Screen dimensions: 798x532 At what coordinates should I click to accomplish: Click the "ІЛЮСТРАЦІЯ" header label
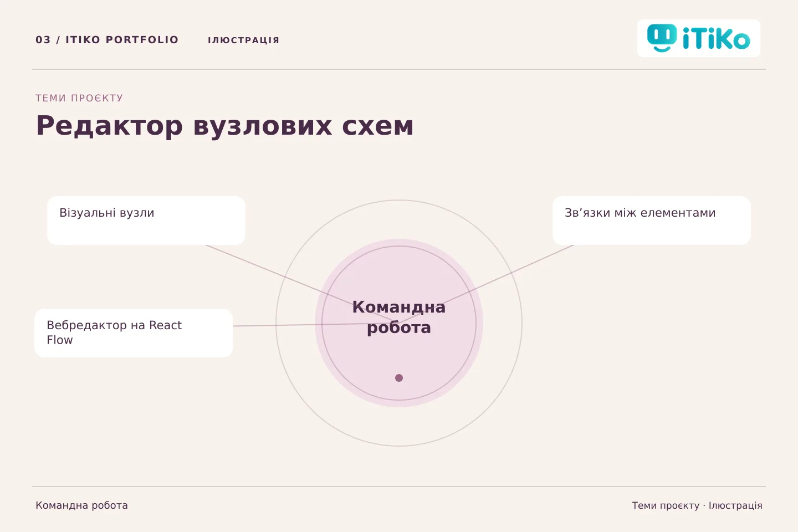[x=243, y=40]
